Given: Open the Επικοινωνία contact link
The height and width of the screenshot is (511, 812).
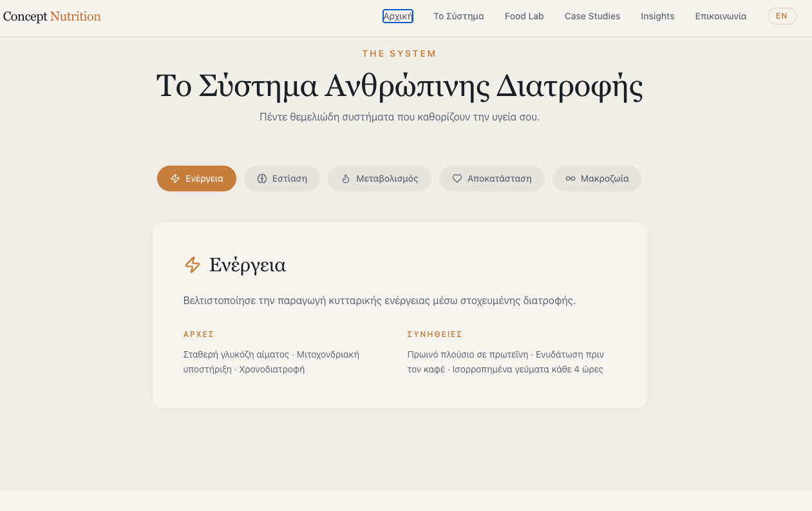Looking at the screenshot, I should 721,16.
